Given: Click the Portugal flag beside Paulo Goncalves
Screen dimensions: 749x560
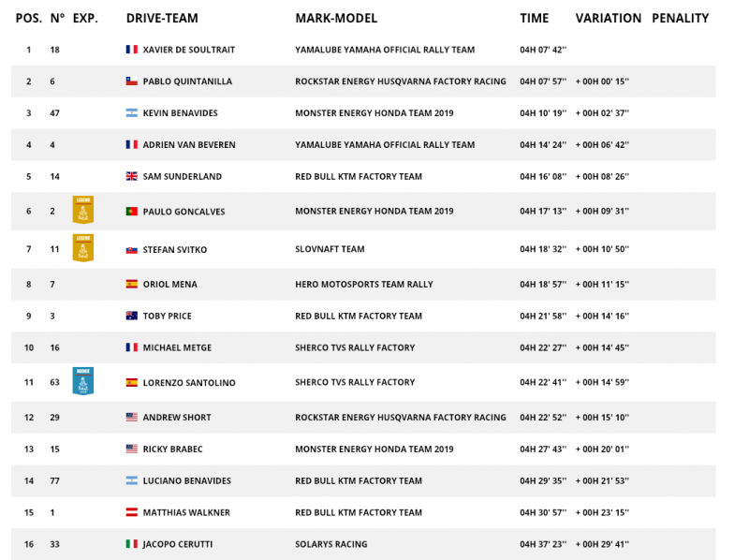Looking at the screenshot, I should coord(132,212).
